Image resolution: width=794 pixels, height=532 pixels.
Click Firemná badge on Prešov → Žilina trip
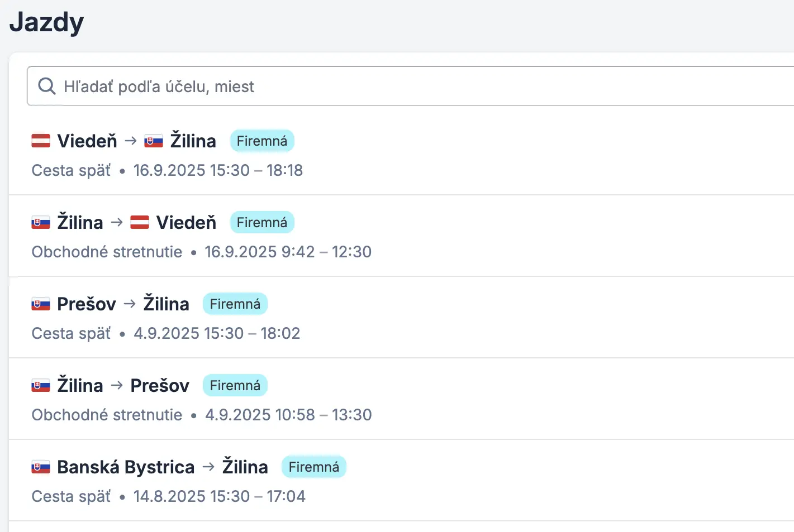click(235, 304)
